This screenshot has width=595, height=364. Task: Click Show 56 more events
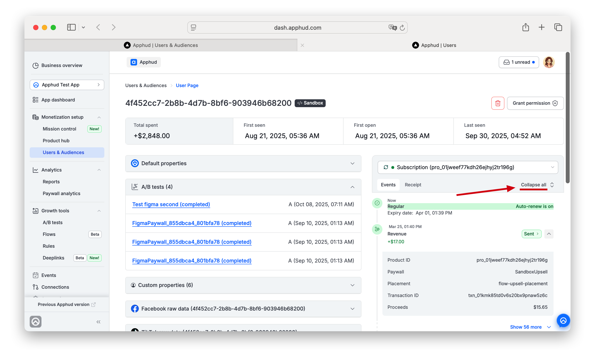pyautogui.click(x=530, y=327)
